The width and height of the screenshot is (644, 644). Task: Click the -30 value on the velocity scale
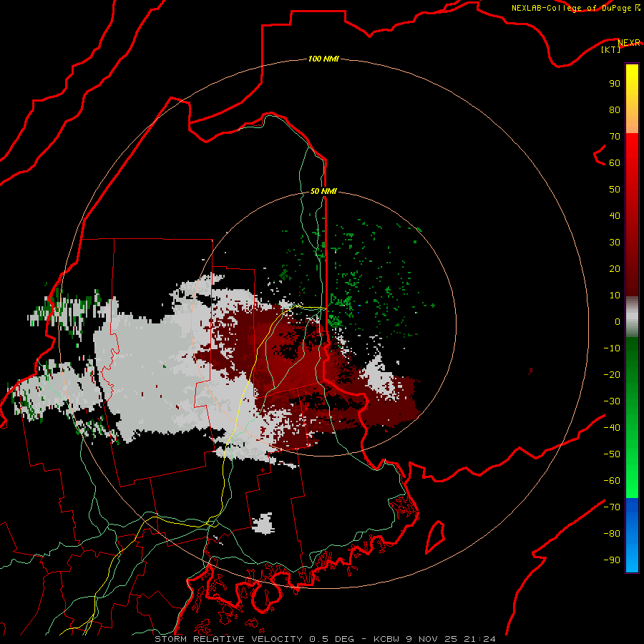click(612, 401)
